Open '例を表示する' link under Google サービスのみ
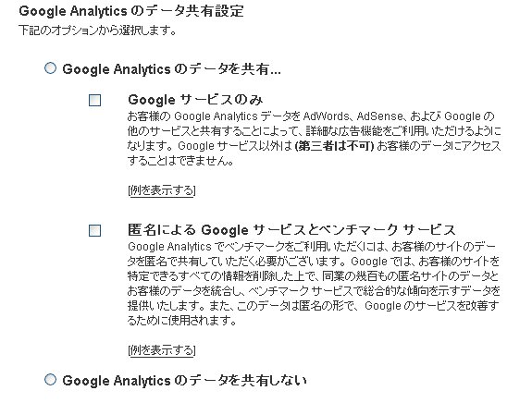 [x=162, y=190]
